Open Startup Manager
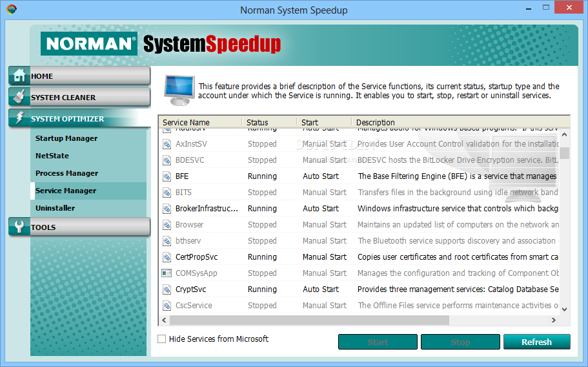The height and width of the screenshot is (367, 588). 66,138
